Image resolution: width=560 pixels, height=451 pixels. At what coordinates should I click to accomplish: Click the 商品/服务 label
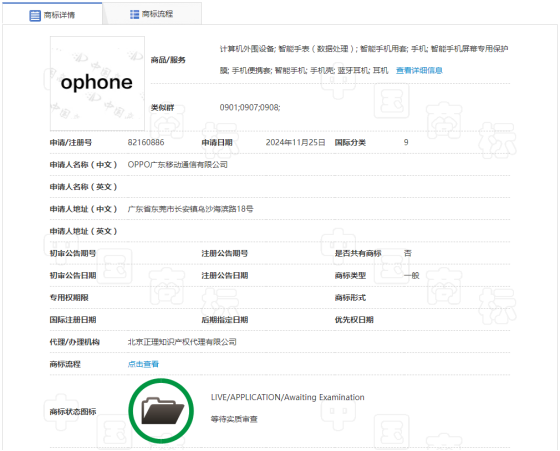168,60
